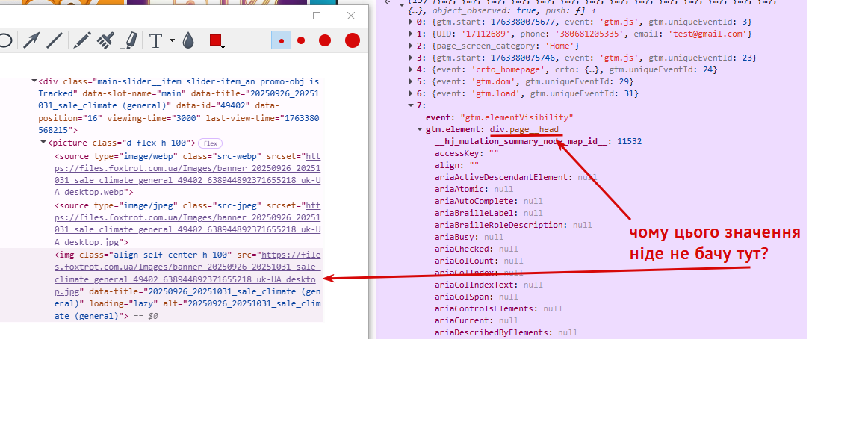Click the __hj_mutation_summary_node_map_id__ property
868x431 pixels.
(538, 141)
